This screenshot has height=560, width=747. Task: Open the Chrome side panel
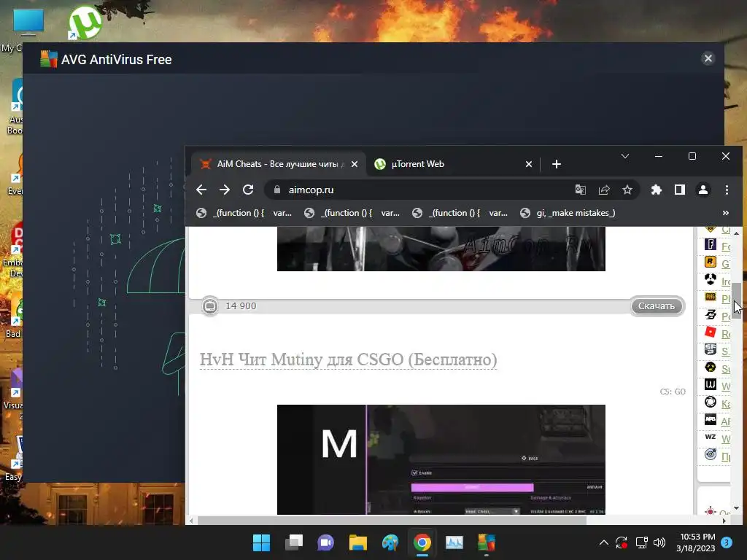click(680, 190)
